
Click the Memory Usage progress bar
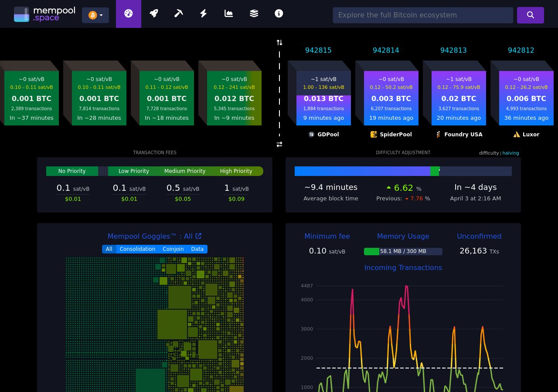tap(403, 251)
